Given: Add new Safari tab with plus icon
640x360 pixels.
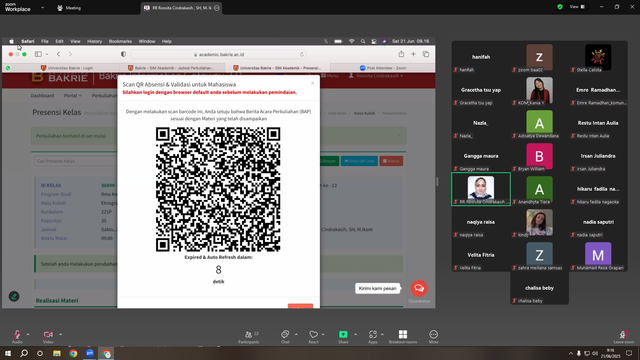Looking at the screenshot, I should click(413, 54).
